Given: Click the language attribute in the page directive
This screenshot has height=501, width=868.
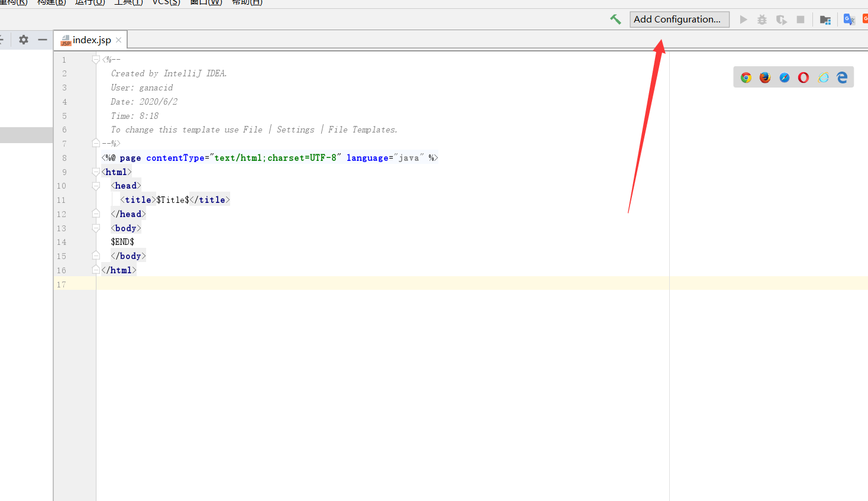Looking at the screenshot, I should click(x=367, y=158).
